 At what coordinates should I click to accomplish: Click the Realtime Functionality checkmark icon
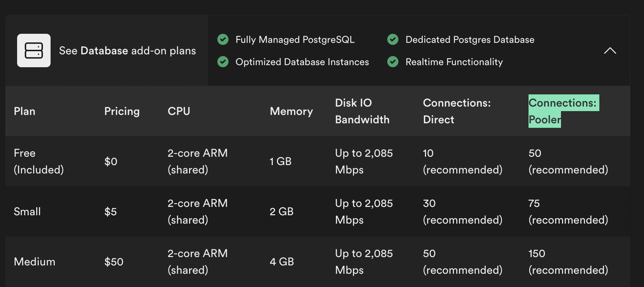tap(393, 62)
